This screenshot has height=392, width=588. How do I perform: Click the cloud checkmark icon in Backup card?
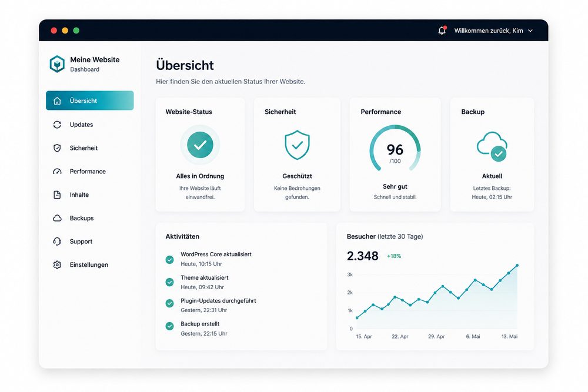pos(492,146)
